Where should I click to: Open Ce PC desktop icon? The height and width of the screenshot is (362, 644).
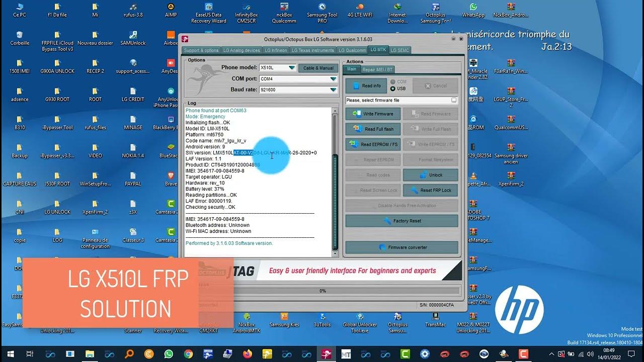20,10
